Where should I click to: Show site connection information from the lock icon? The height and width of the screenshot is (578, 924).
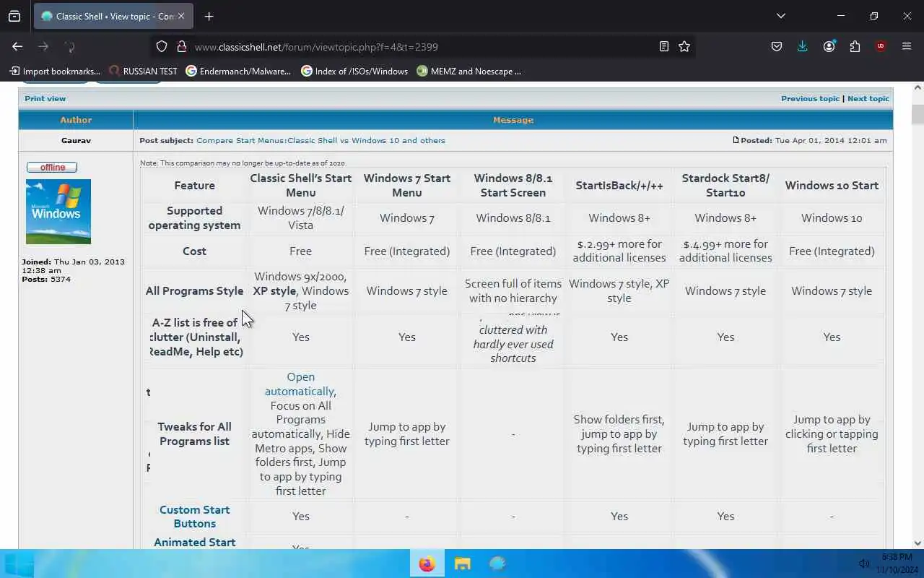[181, 46]
